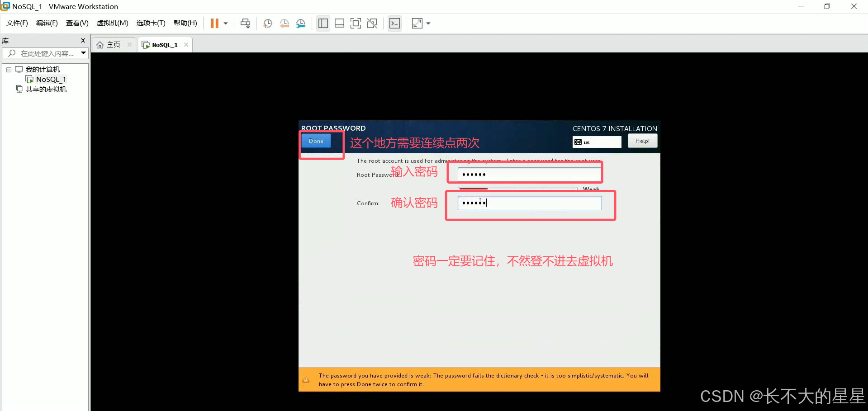This screenshot has height=411, width=868.
Task: Open the stretch display dropdown arrow
Action: (x=428, y=24)
